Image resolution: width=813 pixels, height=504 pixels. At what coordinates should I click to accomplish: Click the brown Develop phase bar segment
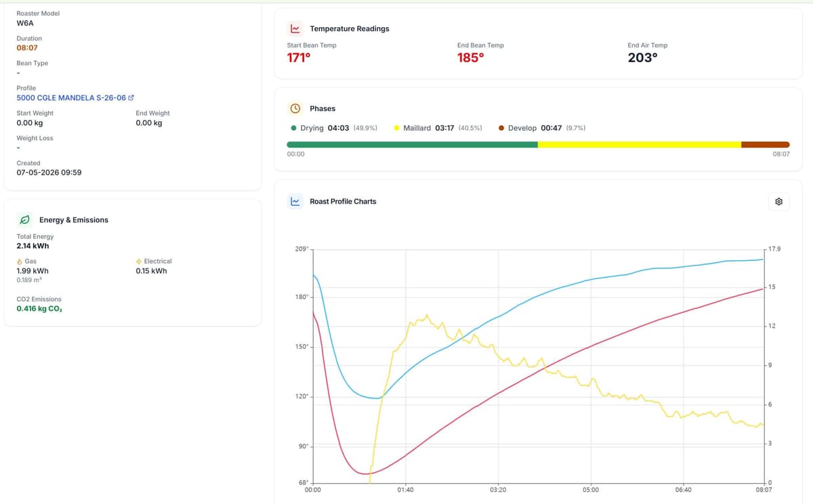(766, 144)
